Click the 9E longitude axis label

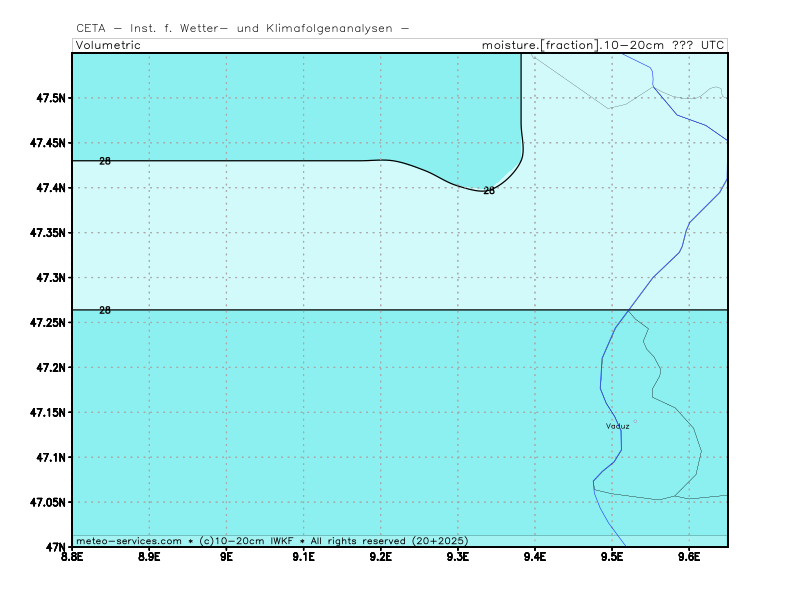(226, 556)
